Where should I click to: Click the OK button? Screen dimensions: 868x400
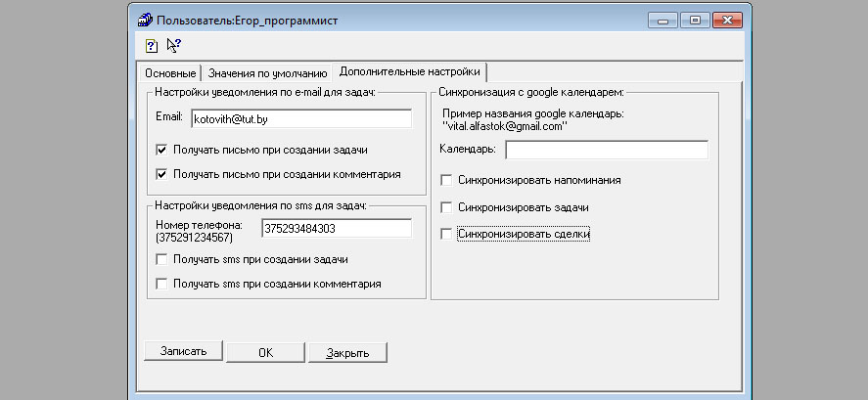pyautogui.click(x=265, y=352)
